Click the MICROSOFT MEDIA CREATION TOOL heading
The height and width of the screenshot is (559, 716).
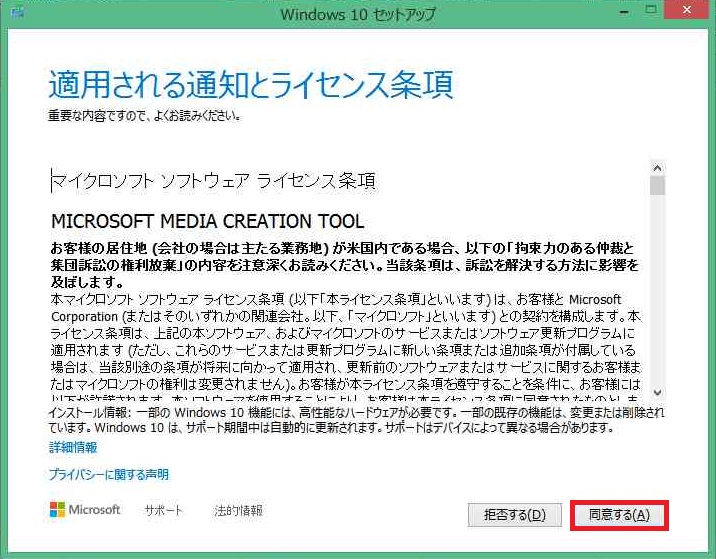tap(208, 221)
